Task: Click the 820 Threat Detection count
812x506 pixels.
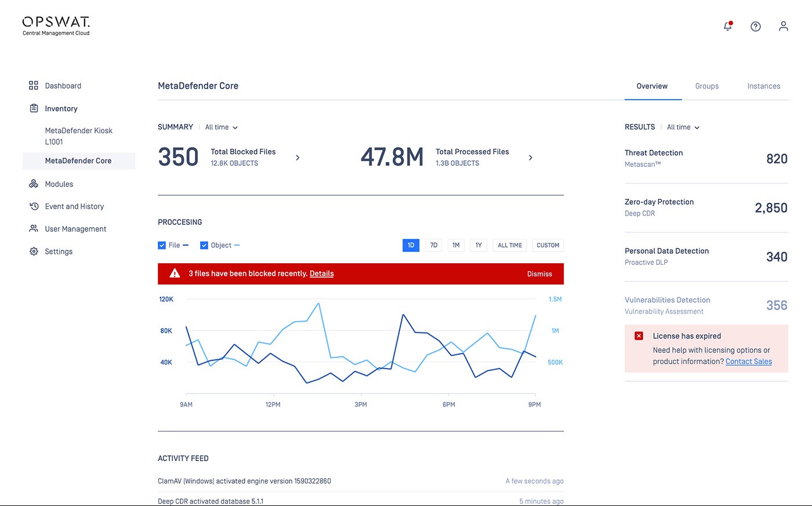Action: 777,159
